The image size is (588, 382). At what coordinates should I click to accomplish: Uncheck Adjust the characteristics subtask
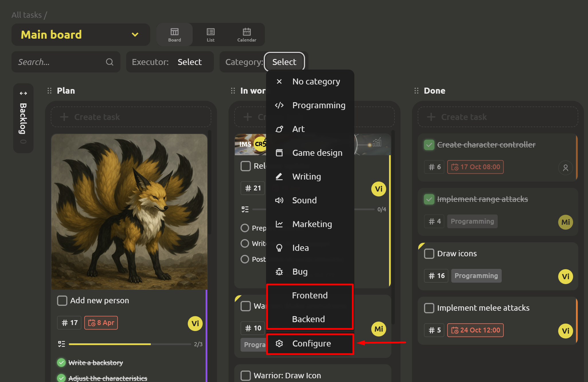point(61,378)
